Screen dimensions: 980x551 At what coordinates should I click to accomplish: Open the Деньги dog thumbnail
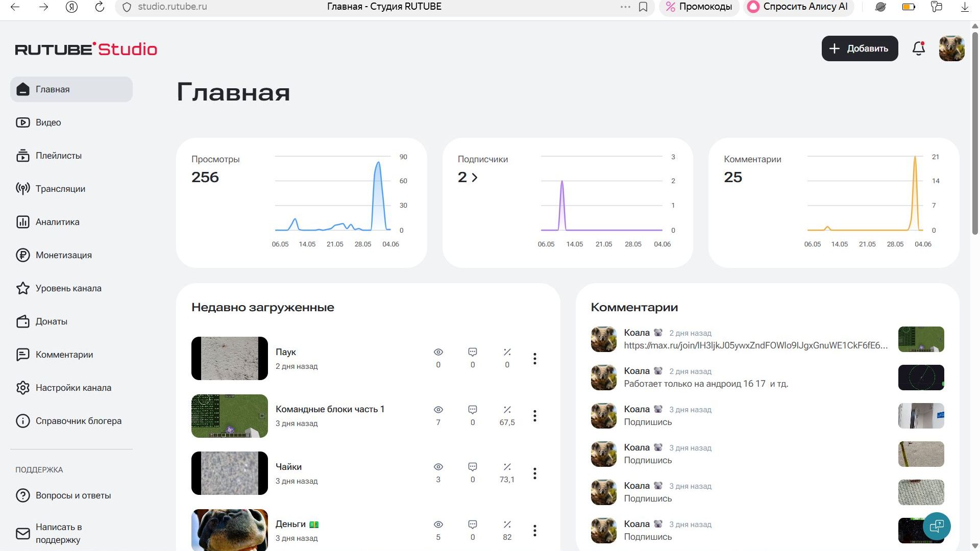click(230, 530)
